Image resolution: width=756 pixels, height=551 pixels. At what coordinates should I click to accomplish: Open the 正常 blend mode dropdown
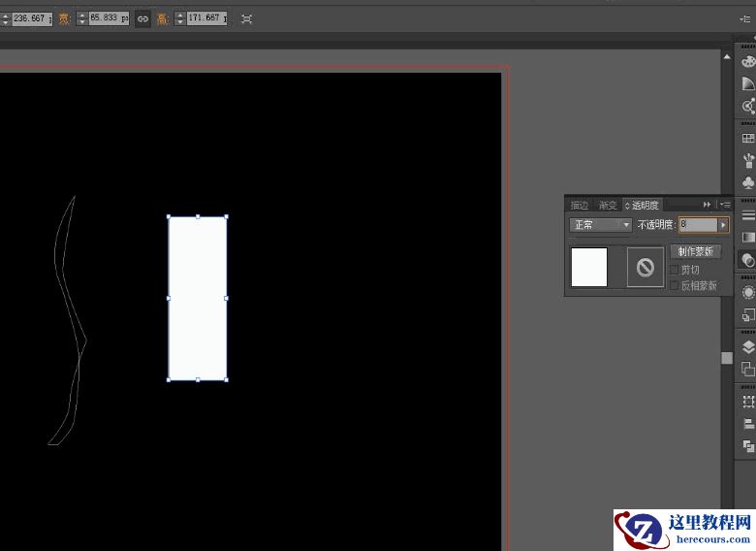[x=600, y=225]
